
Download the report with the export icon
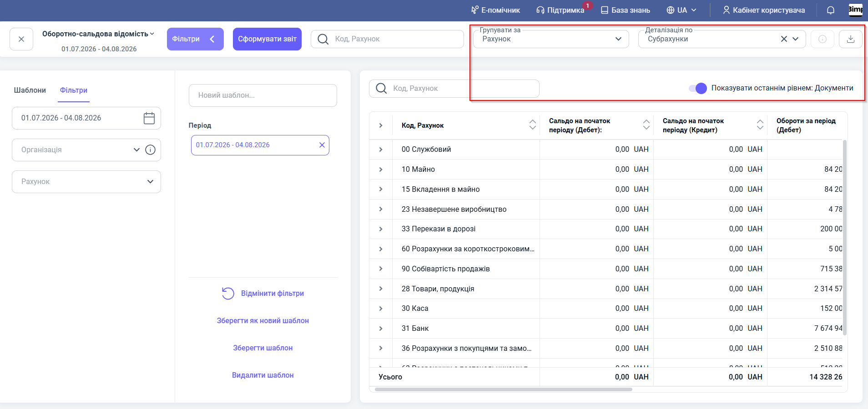(x=851, y=39)
